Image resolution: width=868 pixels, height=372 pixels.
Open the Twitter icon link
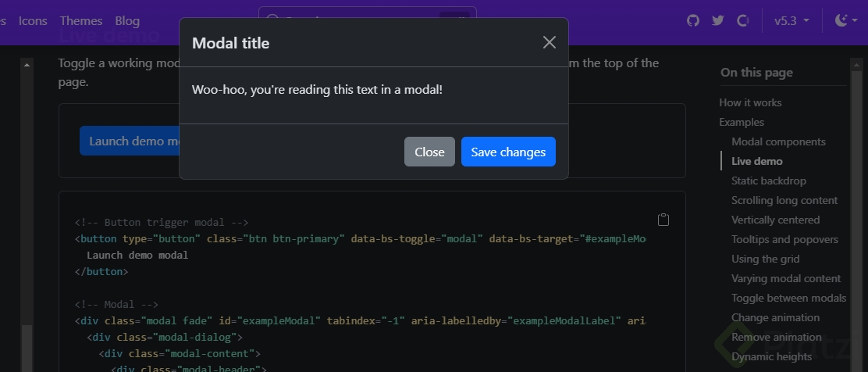[718, 20]
